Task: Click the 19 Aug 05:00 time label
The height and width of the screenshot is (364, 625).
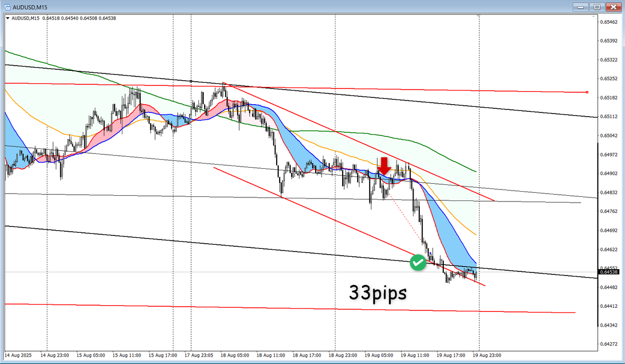Action: click(379, 355)
